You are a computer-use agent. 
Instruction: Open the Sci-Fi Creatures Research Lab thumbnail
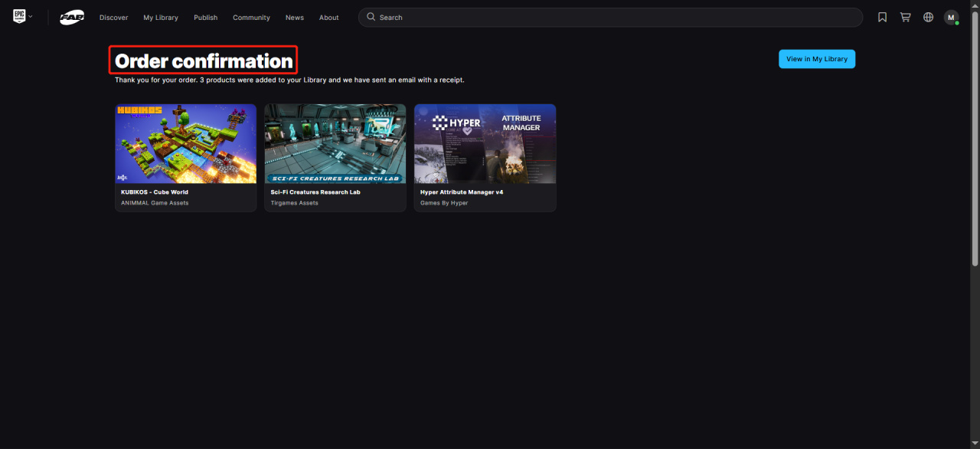(335, 144)
